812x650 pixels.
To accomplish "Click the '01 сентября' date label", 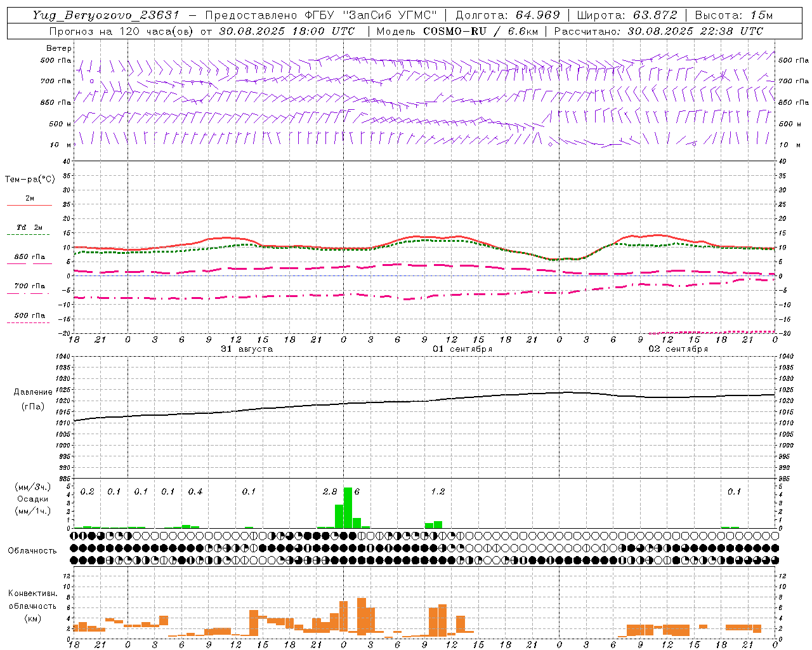I will click(462, 349).
